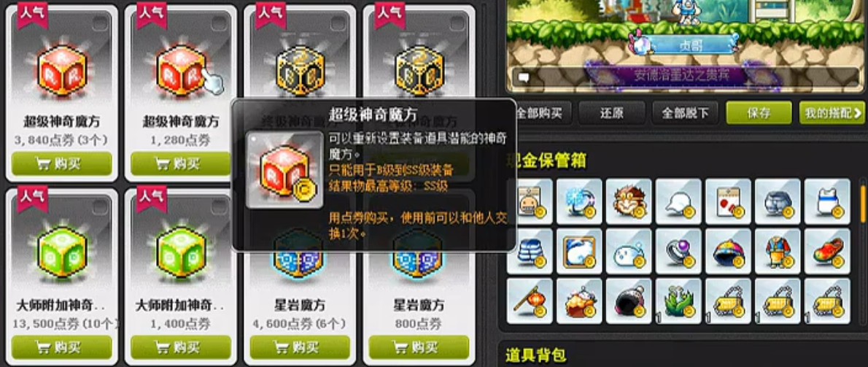Pick the green herb plant item
The width and height of the screenshot is (868, 367).
tap(678, 301)
